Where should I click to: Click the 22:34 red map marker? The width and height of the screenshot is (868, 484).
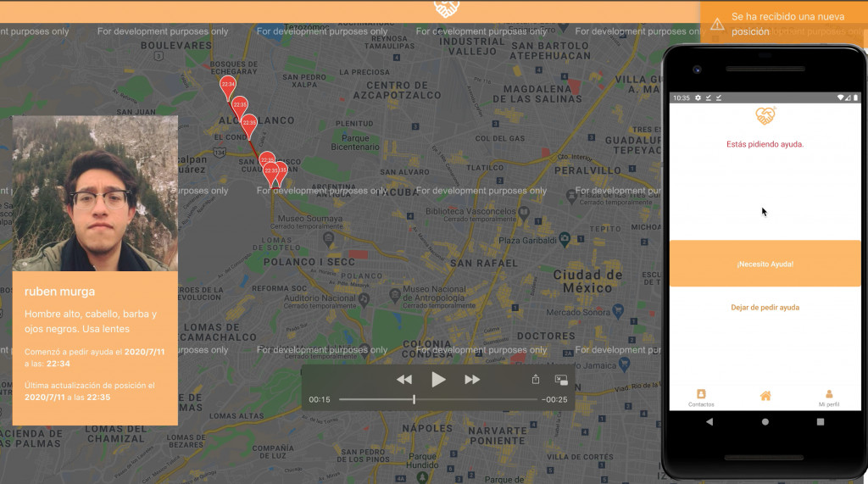pos(227,86)
